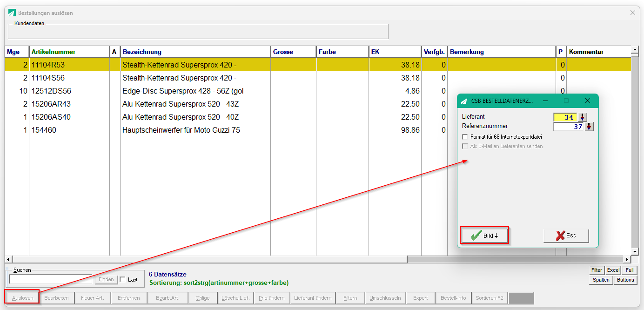The height and width of the screenshot is (310, 644).
Task: Close the Bestellungen auslösen window
Action: coord(632,13)
